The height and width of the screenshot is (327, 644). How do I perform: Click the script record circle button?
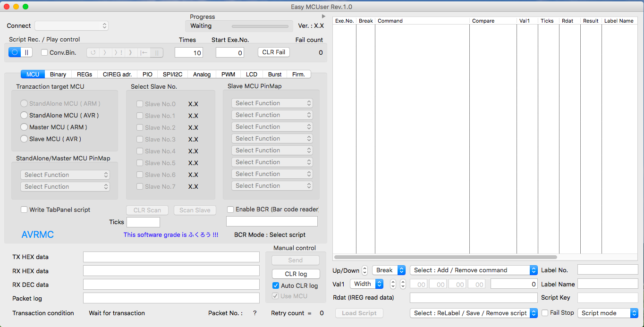[15, 52]
